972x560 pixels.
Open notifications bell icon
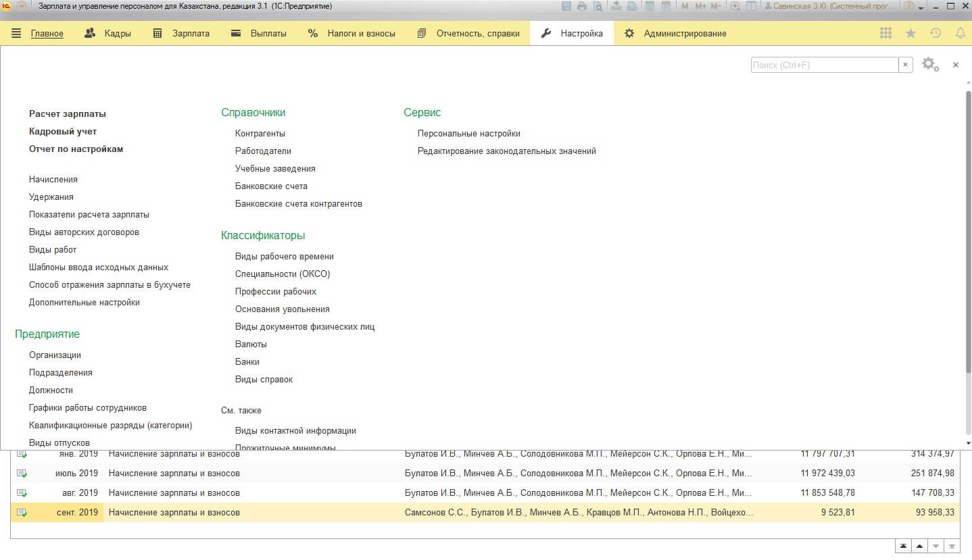coord(960,33)
